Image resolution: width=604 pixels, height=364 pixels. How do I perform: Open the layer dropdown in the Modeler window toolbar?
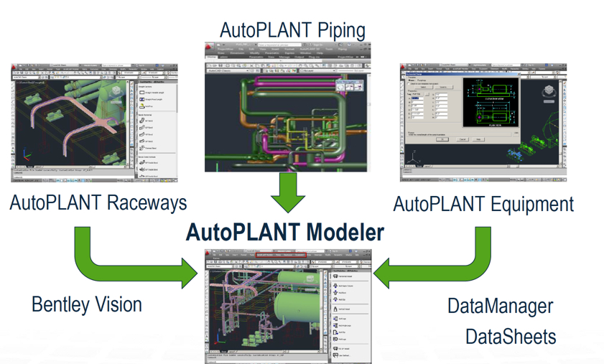[x=270, y=266]
